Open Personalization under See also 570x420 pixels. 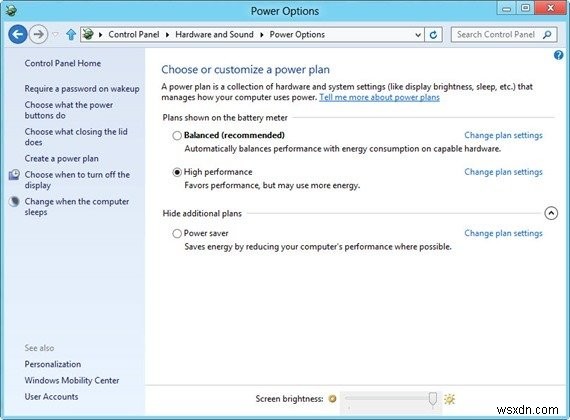click(x=53, y=364)
